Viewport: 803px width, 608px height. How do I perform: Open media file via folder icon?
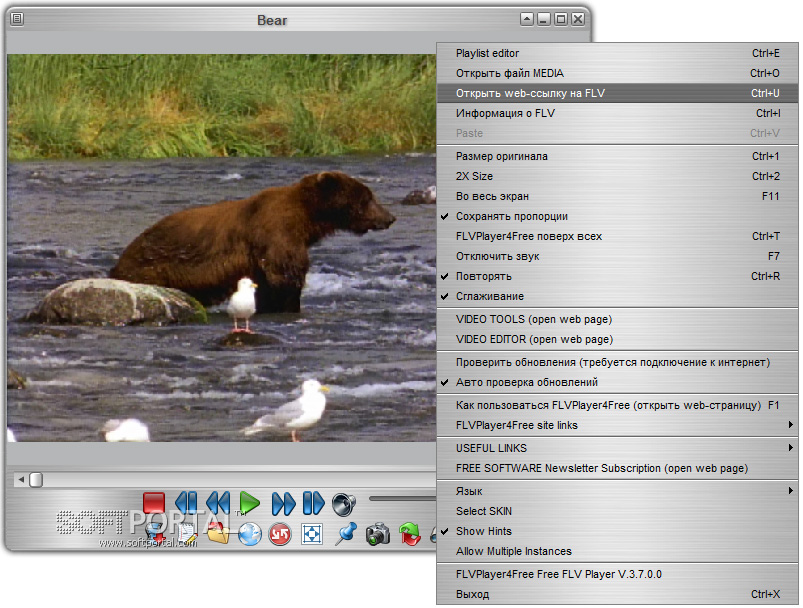[218, 534]
